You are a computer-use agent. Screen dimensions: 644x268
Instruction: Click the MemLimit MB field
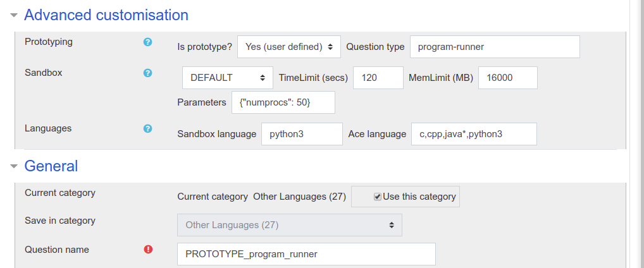(x=508, y=78)
